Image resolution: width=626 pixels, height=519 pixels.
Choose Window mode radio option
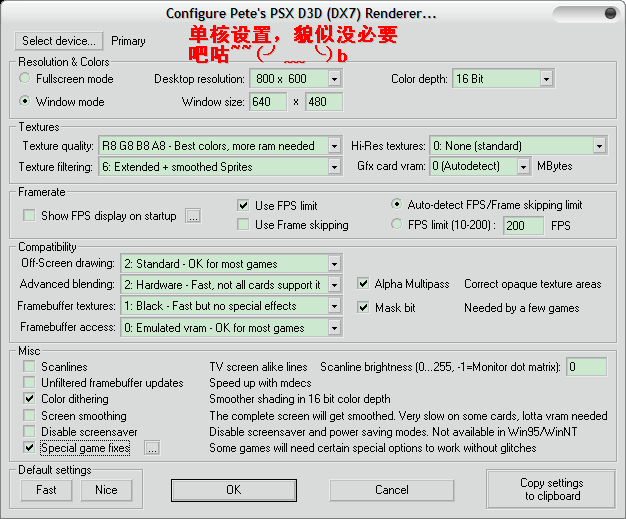pos(25,101)
